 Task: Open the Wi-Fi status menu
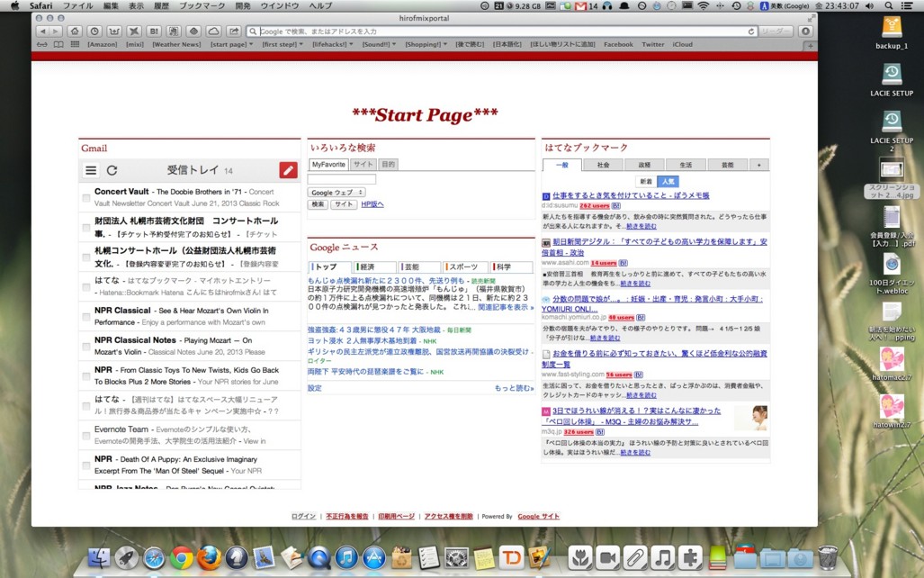[703, 6]
